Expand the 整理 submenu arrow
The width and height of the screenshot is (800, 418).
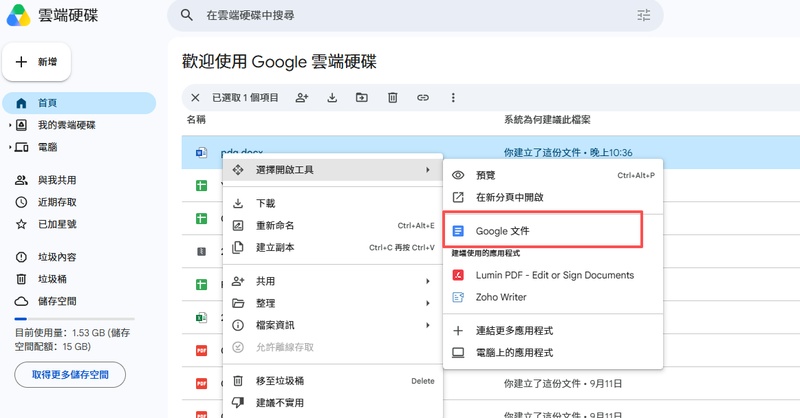(x=428, y=303)
